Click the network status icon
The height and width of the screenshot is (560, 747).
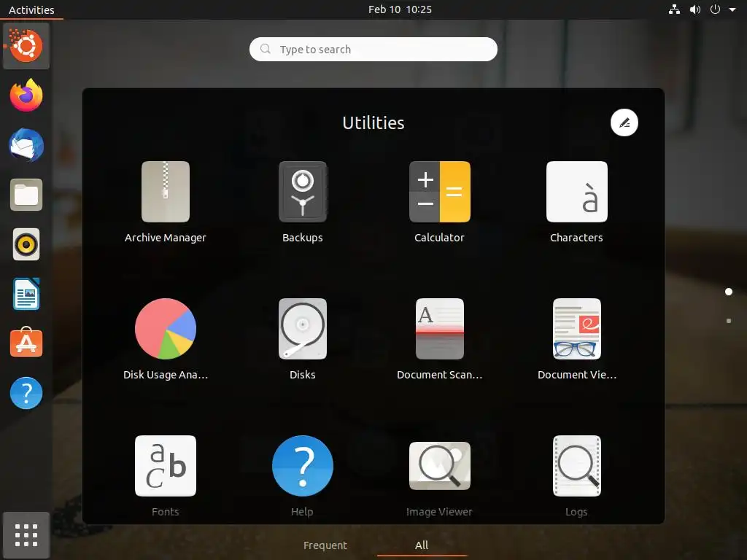click(674, 9)
